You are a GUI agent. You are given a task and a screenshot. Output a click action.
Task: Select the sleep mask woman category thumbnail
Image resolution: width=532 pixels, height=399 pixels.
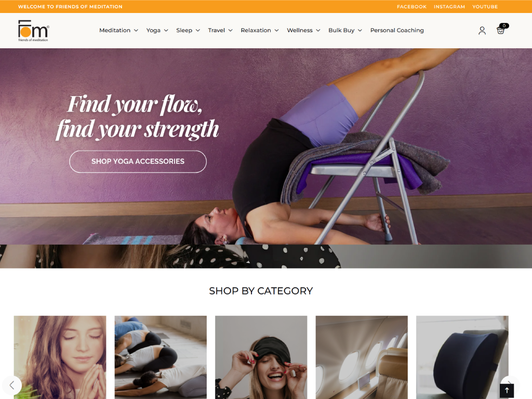point(261,357)
